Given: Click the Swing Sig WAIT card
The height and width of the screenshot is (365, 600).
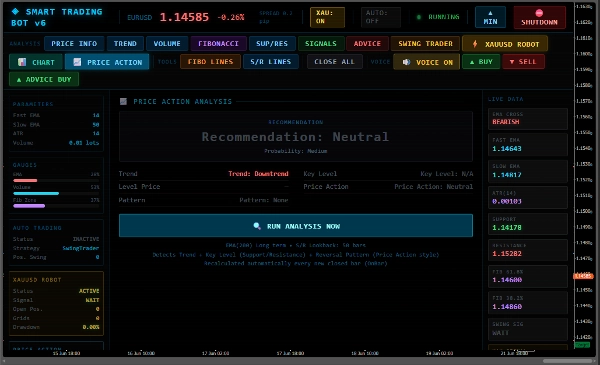Looking at the screenshot, I should click(x=528, y=329).
